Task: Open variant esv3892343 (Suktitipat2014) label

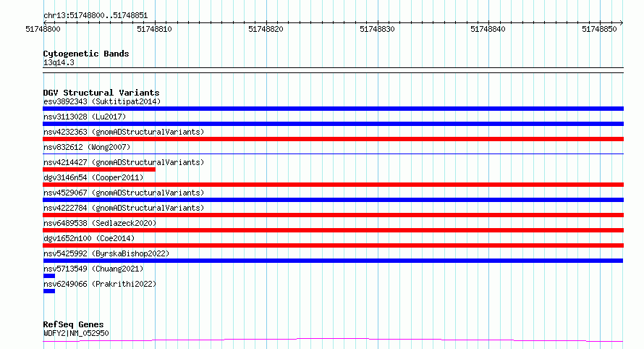Action: pyautogui.click(x=102, y=101)
